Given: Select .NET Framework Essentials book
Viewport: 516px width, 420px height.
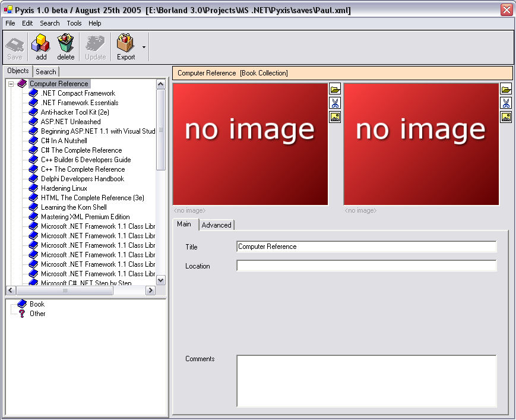Looking at the screenshot, I should tap(80, 103).
